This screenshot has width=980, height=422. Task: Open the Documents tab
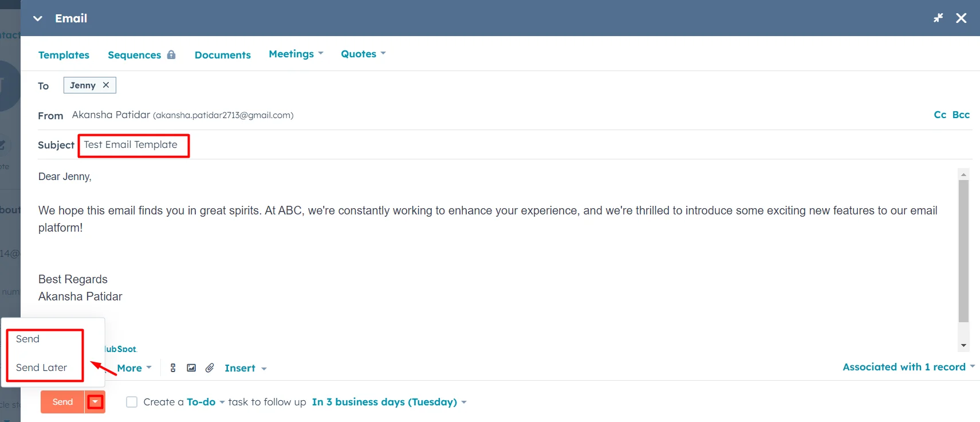coord(222,54)
